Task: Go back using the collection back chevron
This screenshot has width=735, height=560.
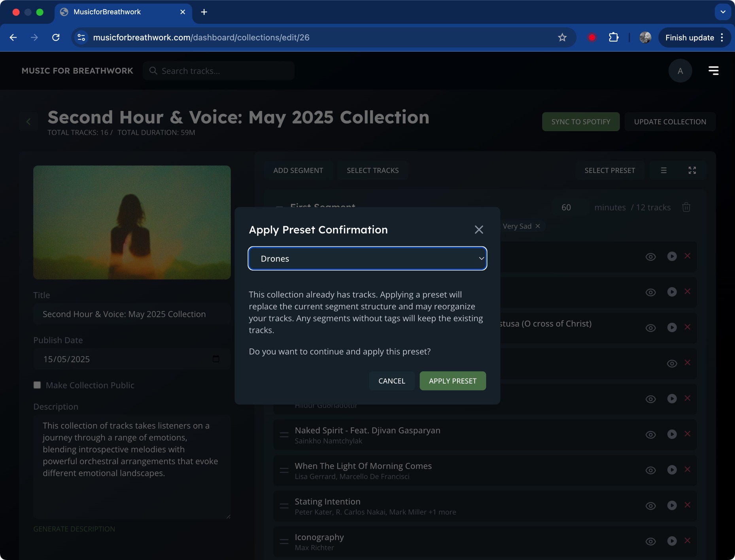Action: click(28, 122)
